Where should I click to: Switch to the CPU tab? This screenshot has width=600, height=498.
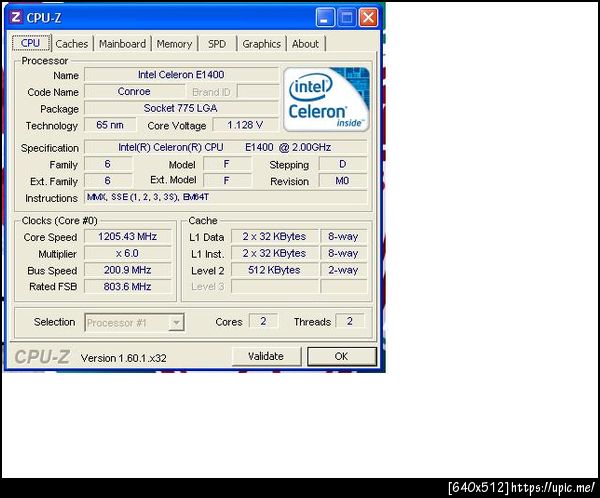coord(31,43)
